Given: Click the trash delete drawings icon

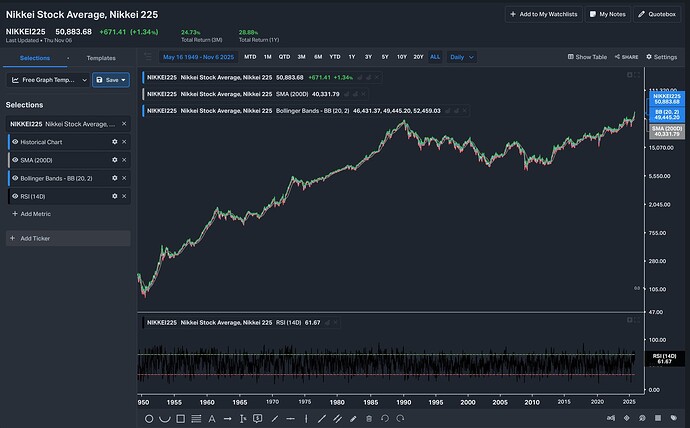Looking at the screenshot, I should pos(369,419).
